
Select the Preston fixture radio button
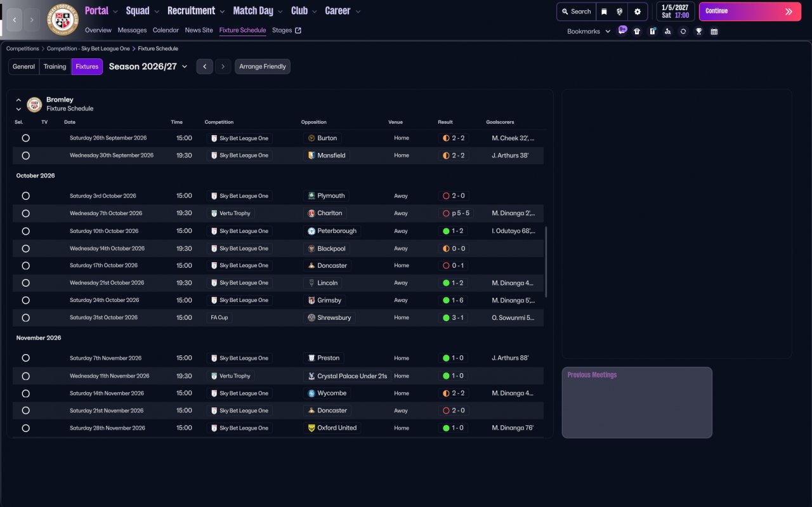pyautogui.click(x=26, y=359)
